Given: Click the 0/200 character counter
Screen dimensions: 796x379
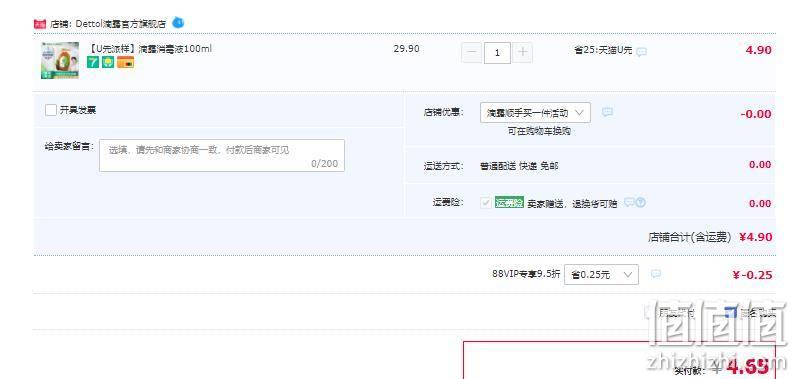Looking at the screenshot, I should [324, 164].
